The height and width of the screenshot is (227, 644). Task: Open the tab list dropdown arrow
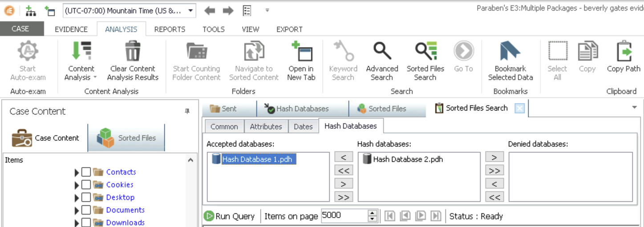point(634,108)
